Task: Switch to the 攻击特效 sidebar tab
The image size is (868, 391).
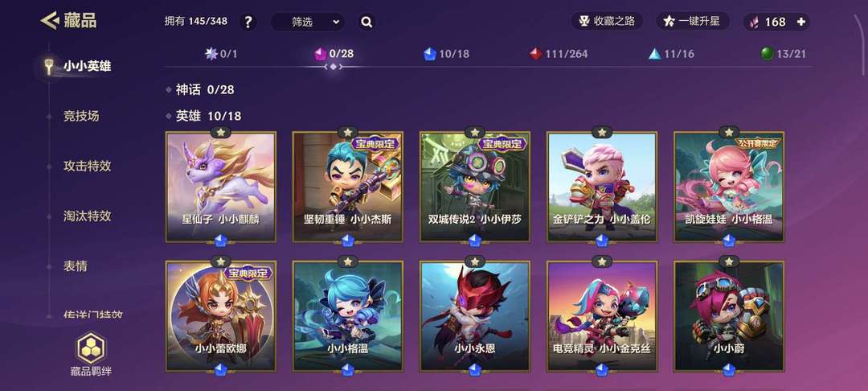Action: pyautogui.click(x=87, y=167)
